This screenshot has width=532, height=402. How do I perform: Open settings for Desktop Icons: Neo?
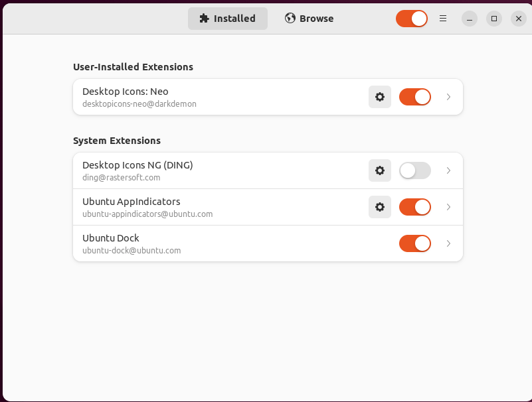380,97
